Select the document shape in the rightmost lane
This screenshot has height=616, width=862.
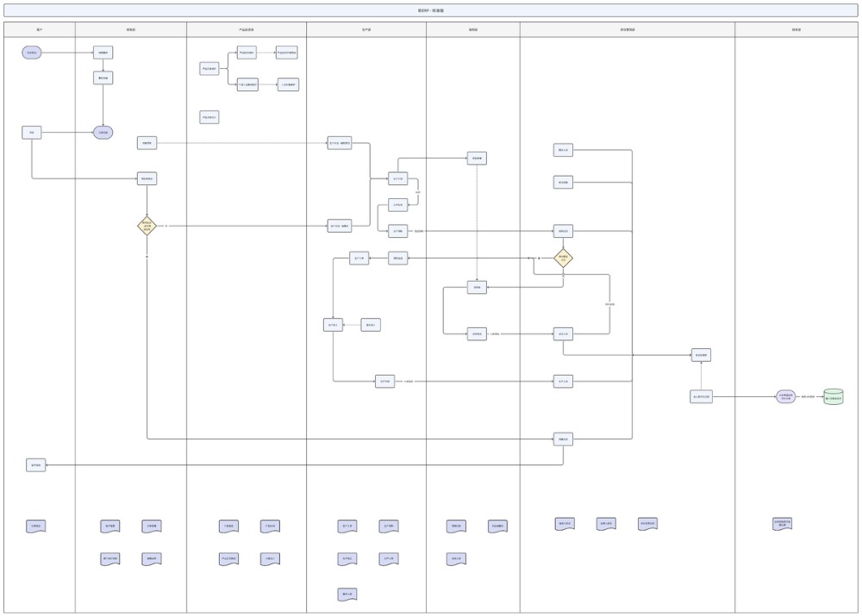click(782, 523)
